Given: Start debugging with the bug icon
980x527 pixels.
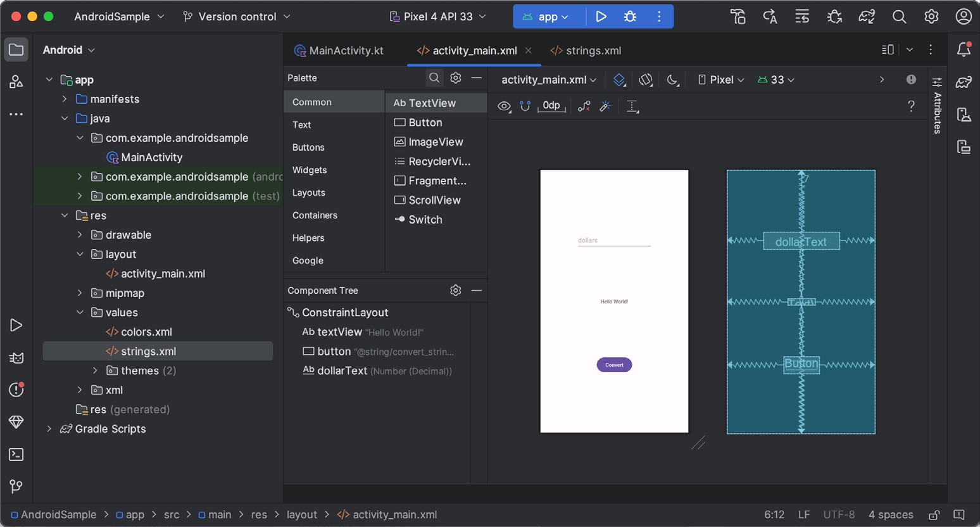Looking at the screenshot, I should [x=630, y=16].
